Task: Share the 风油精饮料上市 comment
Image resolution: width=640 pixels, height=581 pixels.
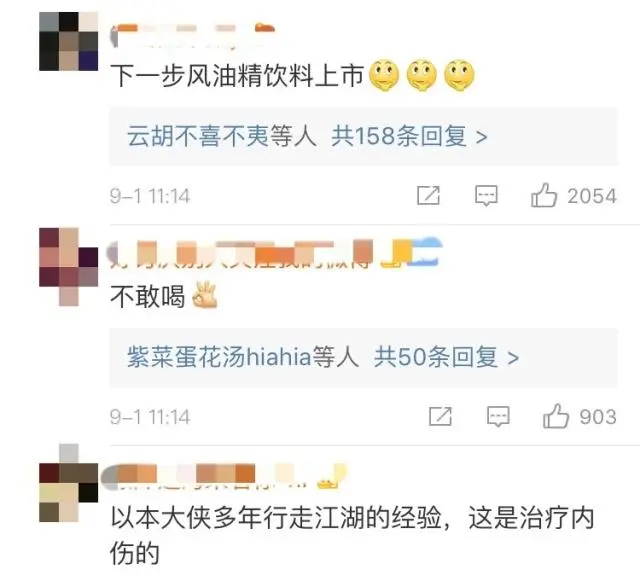Action: point(428,195)
